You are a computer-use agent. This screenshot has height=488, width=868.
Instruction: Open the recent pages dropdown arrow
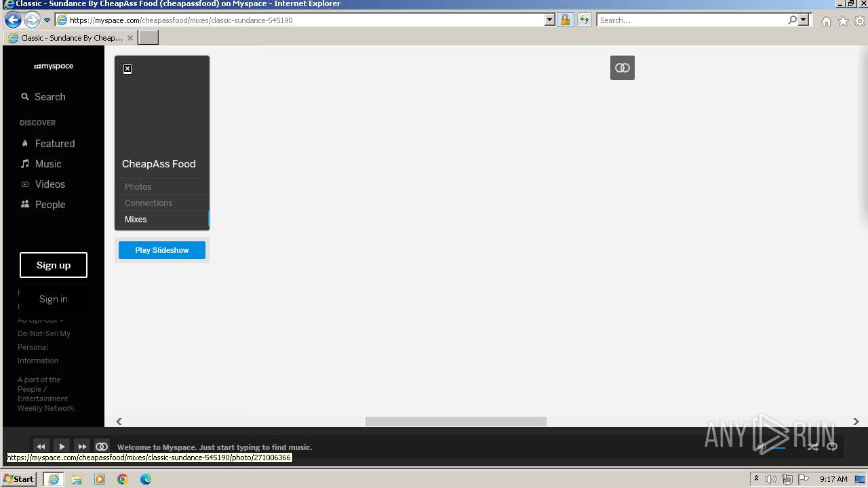[x=47, y=20]
